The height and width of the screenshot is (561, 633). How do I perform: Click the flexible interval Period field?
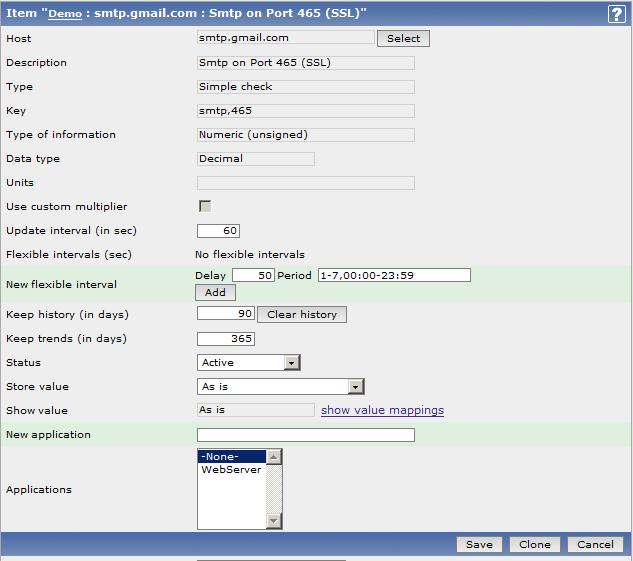tap(394, 275)
